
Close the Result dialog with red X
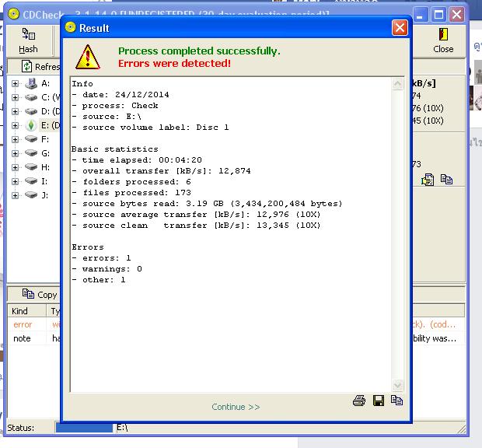400,28
